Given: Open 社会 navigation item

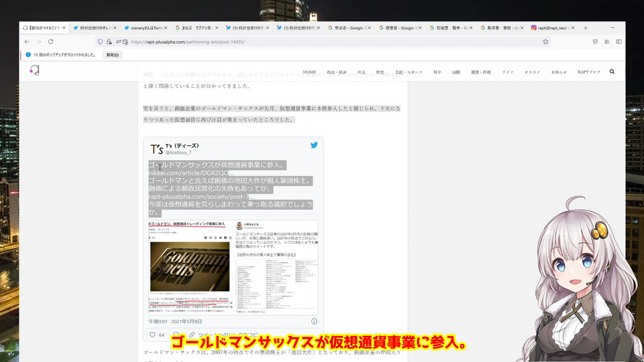Looking at the screenshot, I should point(361,72).
